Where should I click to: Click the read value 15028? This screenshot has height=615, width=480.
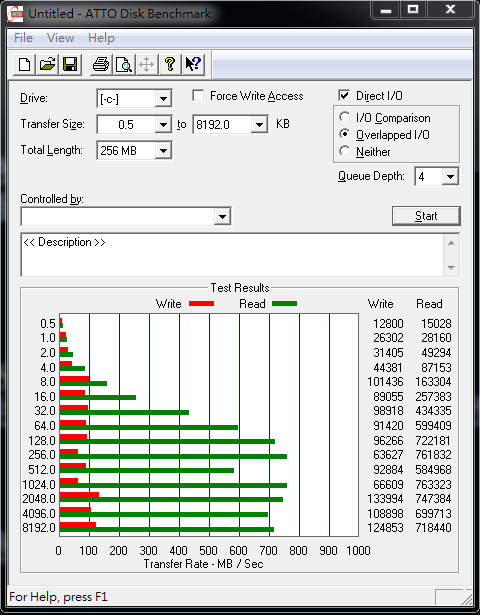click(x=436, y=324)
